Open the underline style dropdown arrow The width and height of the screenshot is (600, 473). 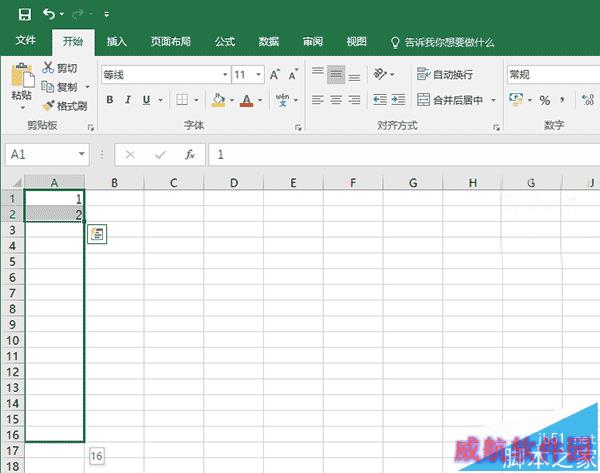pyautogui.click(x=161, y=100)
